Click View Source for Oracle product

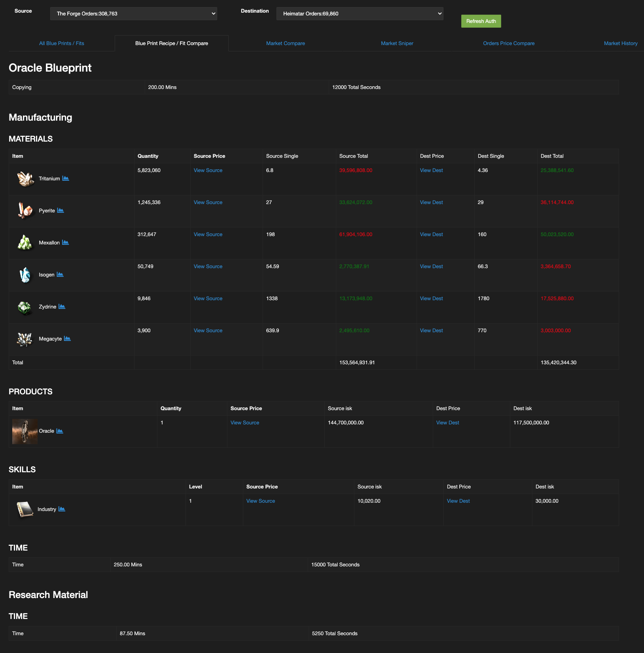(x=245, y=423)
